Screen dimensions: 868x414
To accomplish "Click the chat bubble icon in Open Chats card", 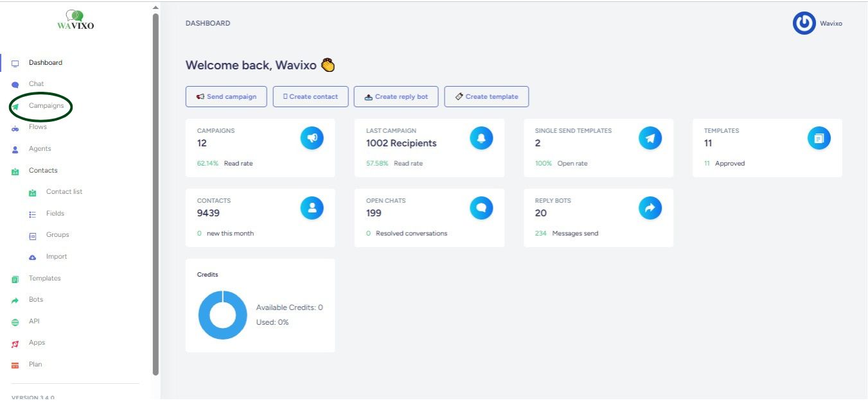I will pos(481,208).
